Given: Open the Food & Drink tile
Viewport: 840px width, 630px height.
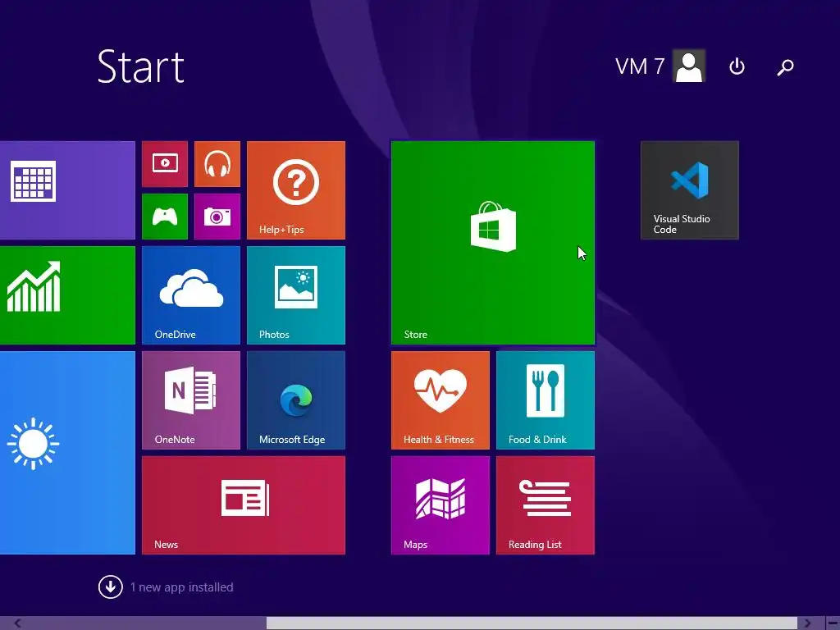Looking at the screenshot, I should coord(546,400).
